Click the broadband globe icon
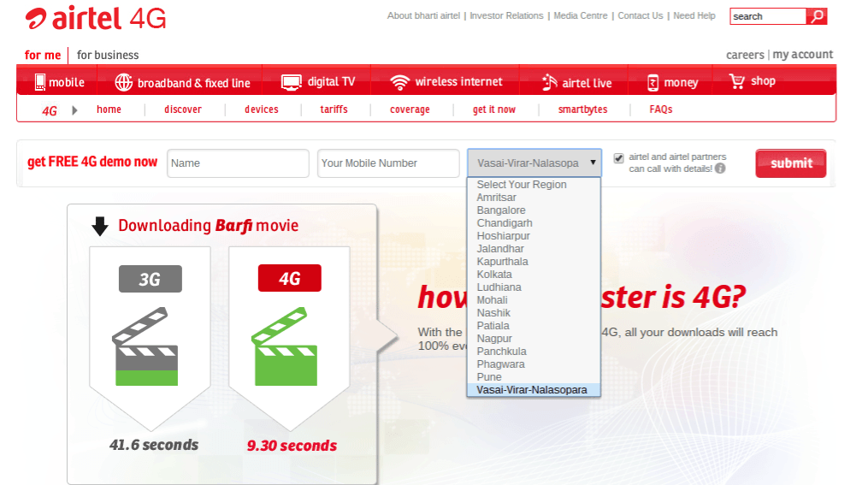This screenshot has height=485, width=868. coord(123,82)
